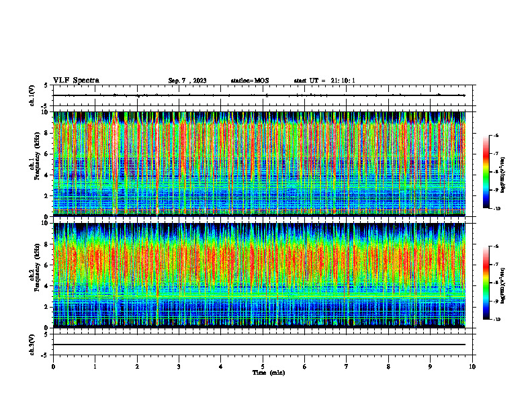Viewport: 532px width, 411px height.
Task: Click time axis tick label "6"
Action: (x=305, y=367)
